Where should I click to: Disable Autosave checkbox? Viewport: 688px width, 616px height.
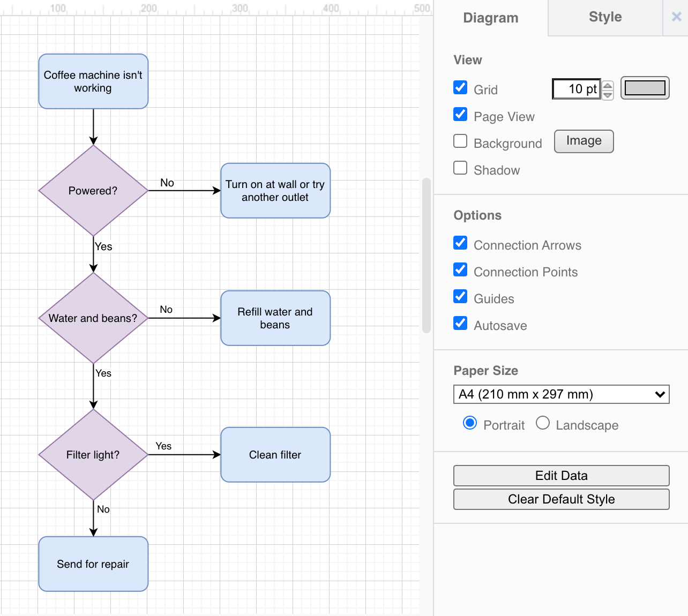click(x=460, y=324)
